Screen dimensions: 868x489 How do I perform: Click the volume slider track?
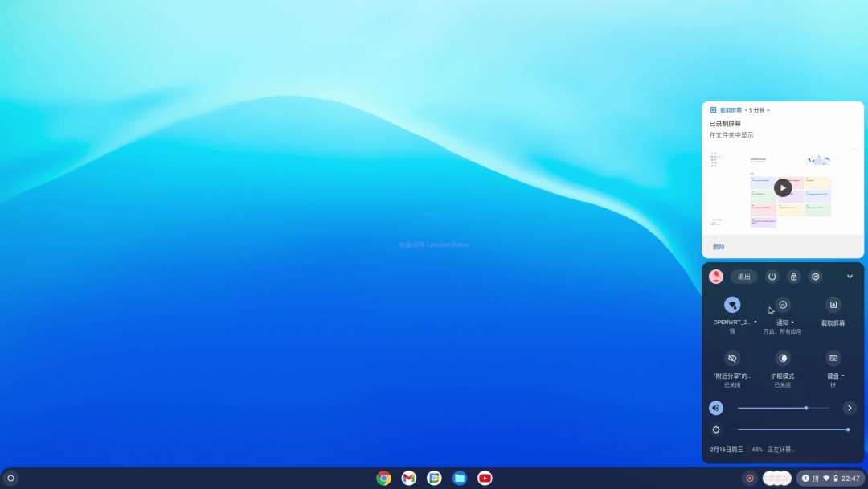coord(772,408)
